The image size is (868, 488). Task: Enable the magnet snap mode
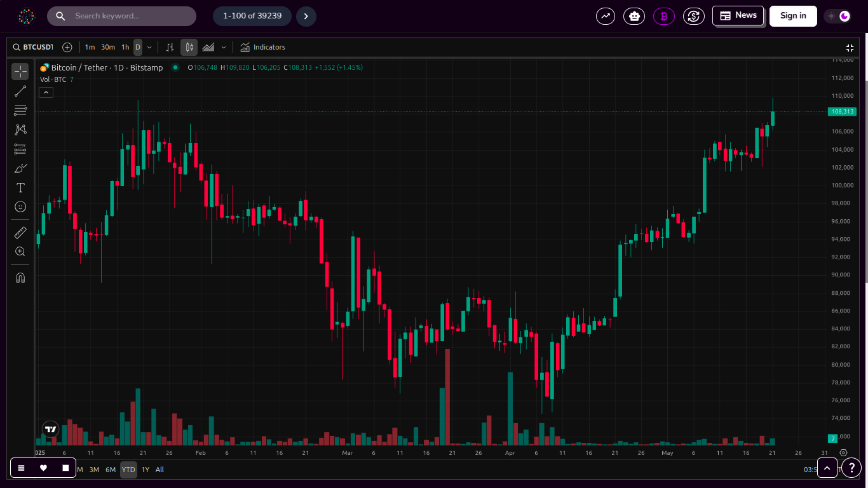[20, 278]
